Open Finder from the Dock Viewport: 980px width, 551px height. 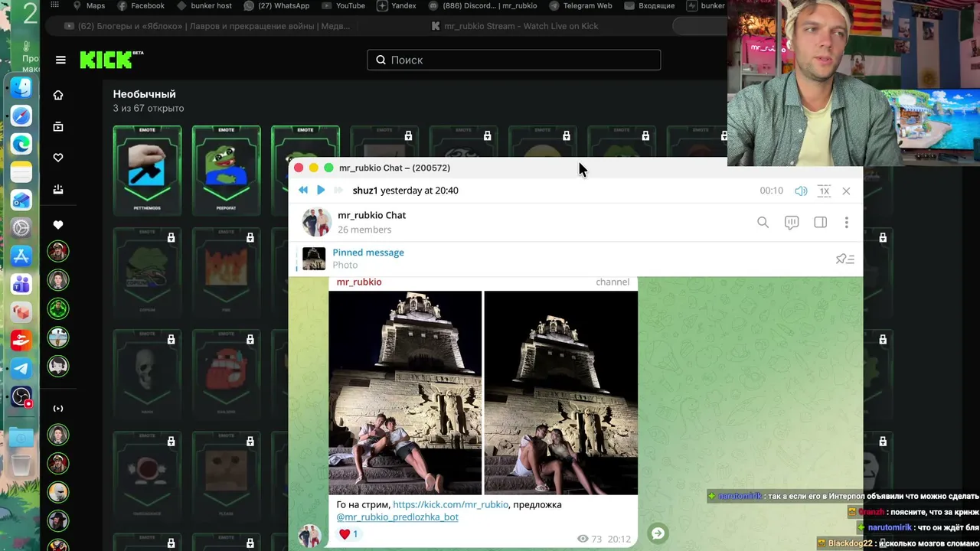[x=21, y=87]
